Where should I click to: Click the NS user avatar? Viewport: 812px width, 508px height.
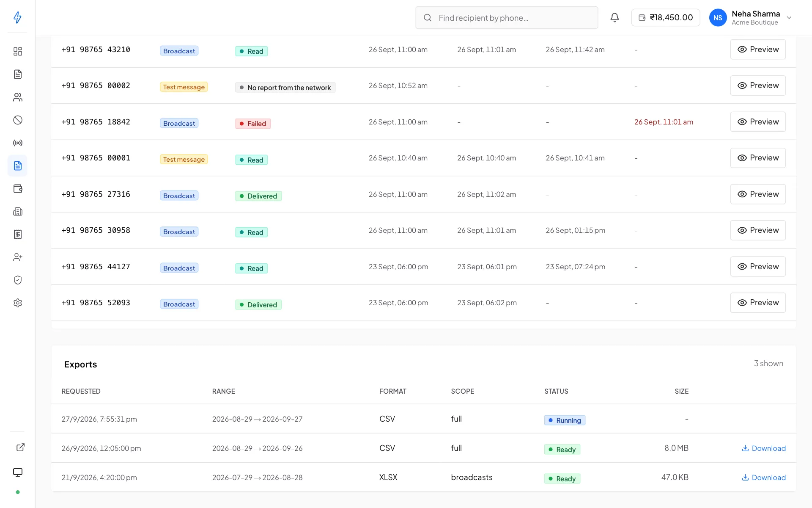point(718,18)
